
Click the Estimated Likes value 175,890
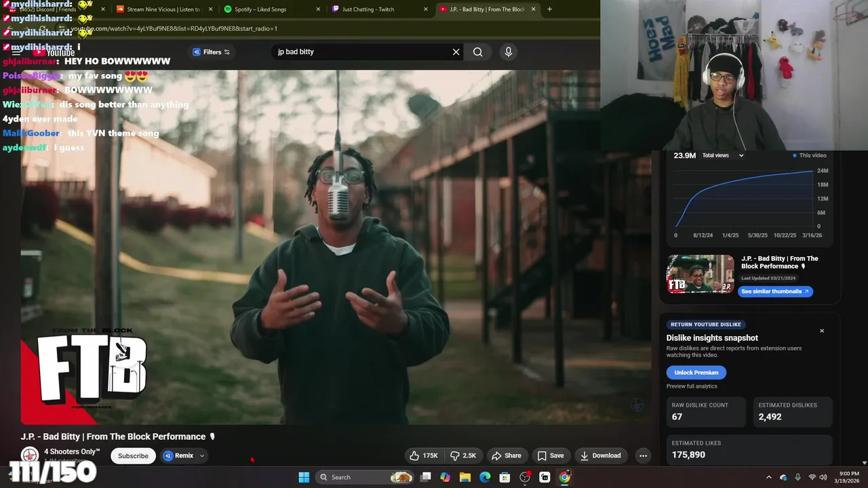click(x=688, y=455)
